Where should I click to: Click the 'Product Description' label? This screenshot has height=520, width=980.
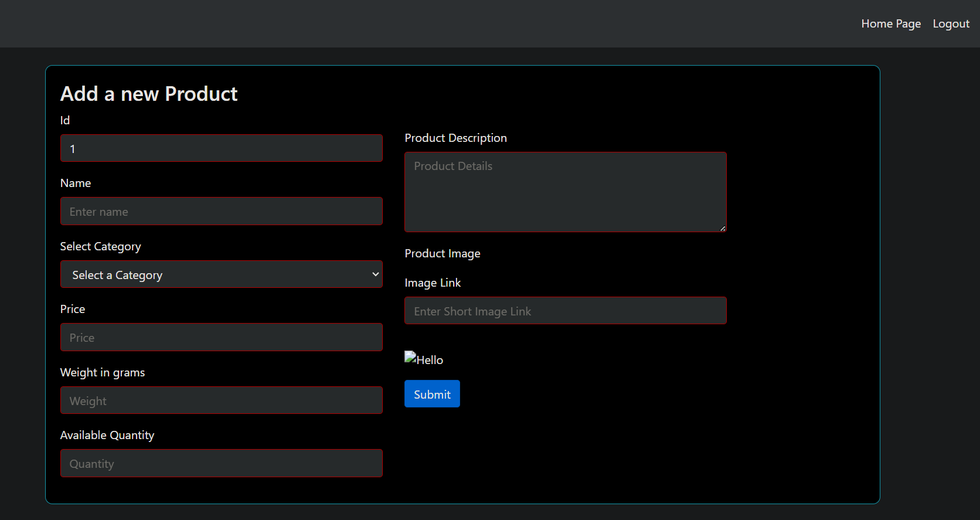click(455, 138)
